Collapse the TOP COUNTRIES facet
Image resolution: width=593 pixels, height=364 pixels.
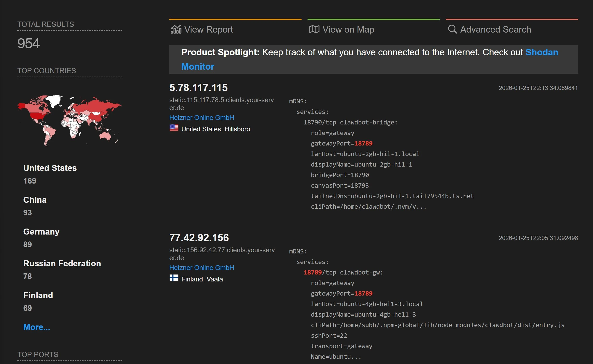(47, 71)
